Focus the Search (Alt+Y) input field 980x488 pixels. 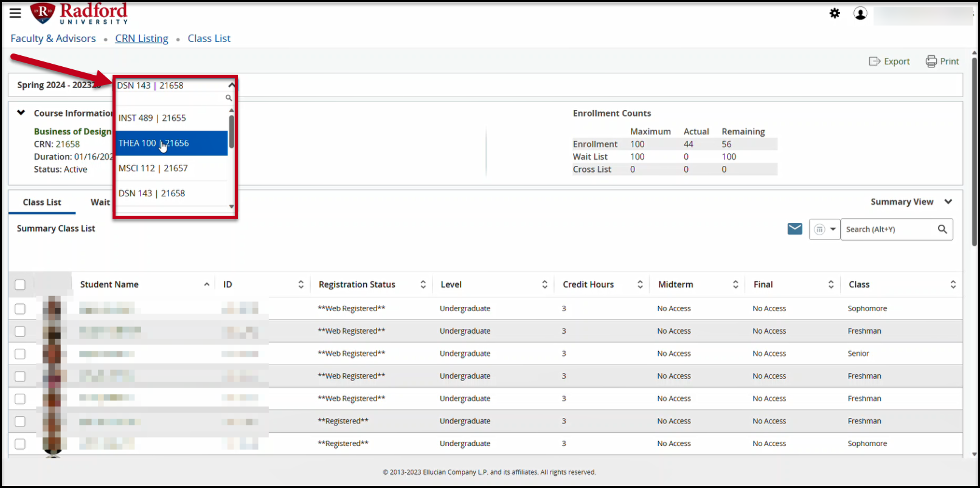[889, 229]
